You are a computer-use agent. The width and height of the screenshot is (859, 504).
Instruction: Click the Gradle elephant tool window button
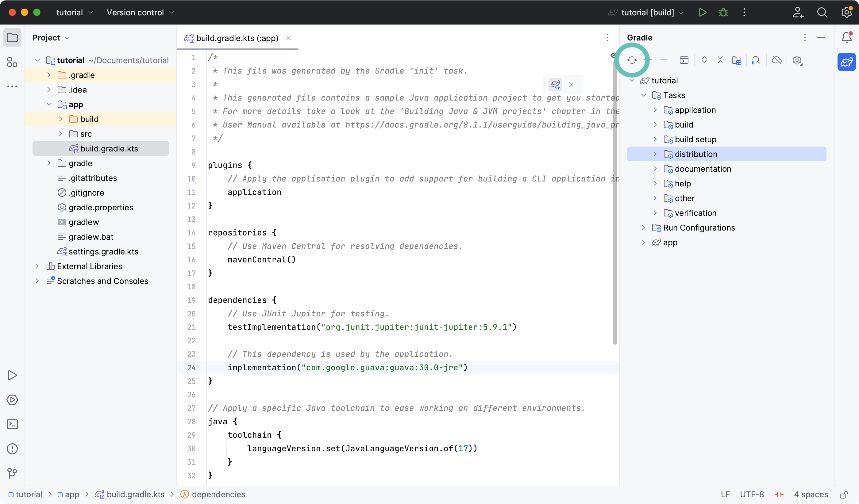pyautogui.click(x=847, y=62)
